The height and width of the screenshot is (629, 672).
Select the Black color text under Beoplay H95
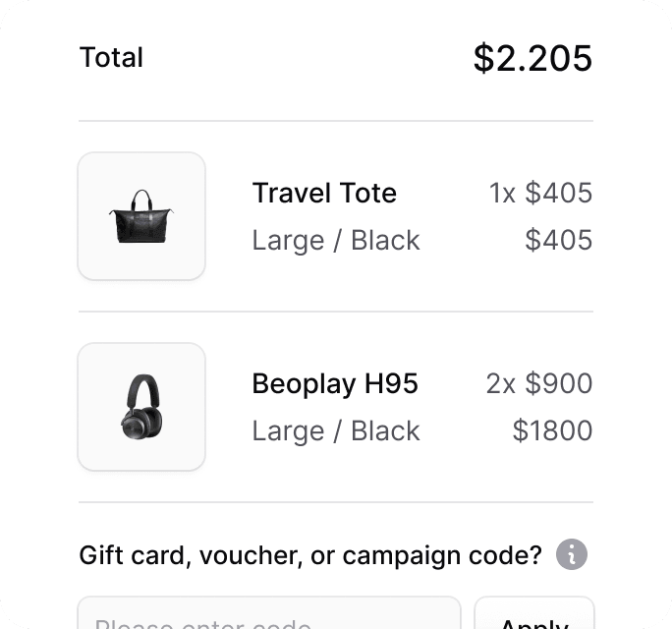pos(385,431)
